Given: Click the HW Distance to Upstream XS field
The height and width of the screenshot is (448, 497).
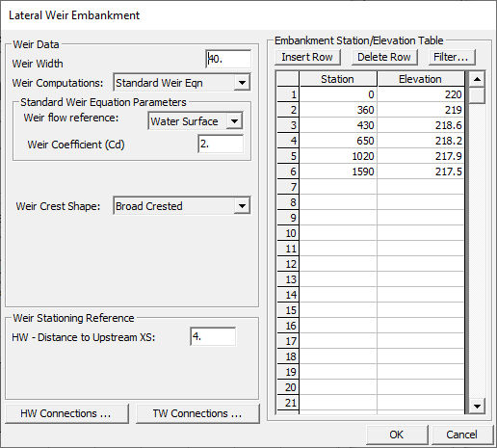Looking at the screenshot, I should 213,336.
